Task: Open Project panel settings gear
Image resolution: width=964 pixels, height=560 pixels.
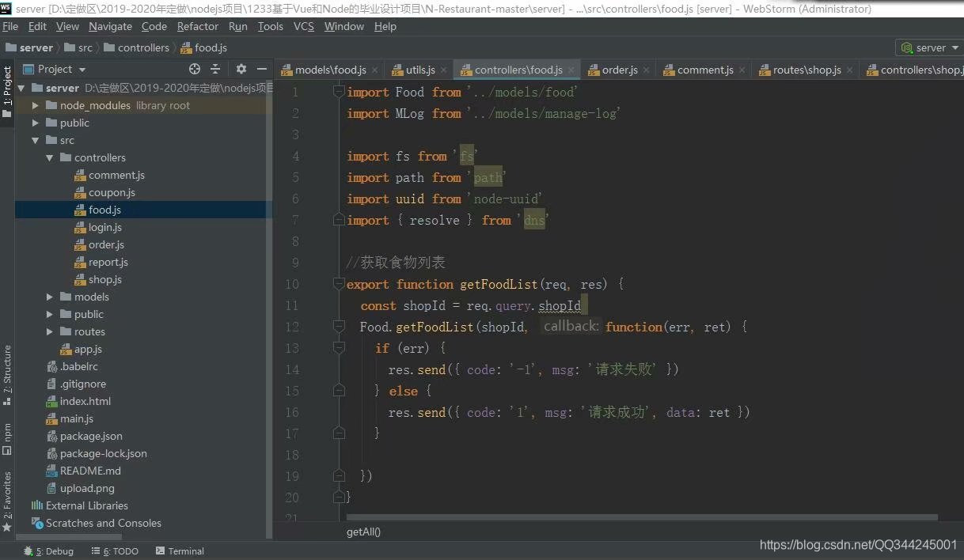Action: (x=241, y=69)
